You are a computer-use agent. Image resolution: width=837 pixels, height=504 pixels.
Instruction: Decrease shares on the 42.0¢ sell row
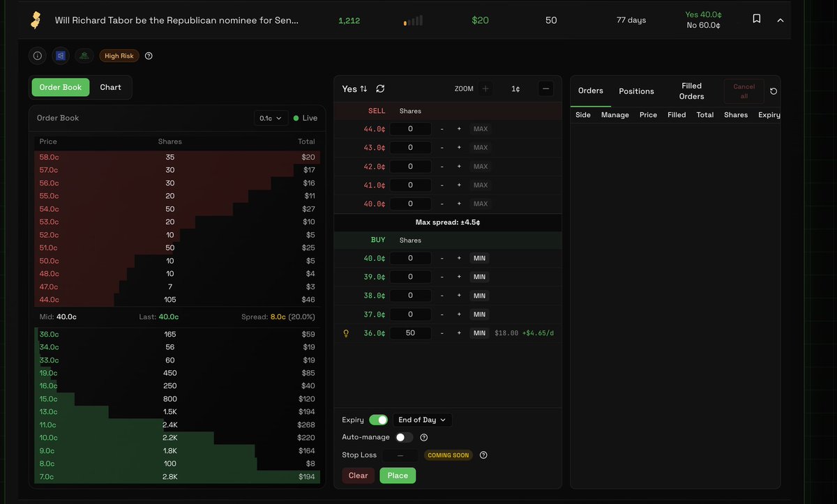tap(442, 167)
